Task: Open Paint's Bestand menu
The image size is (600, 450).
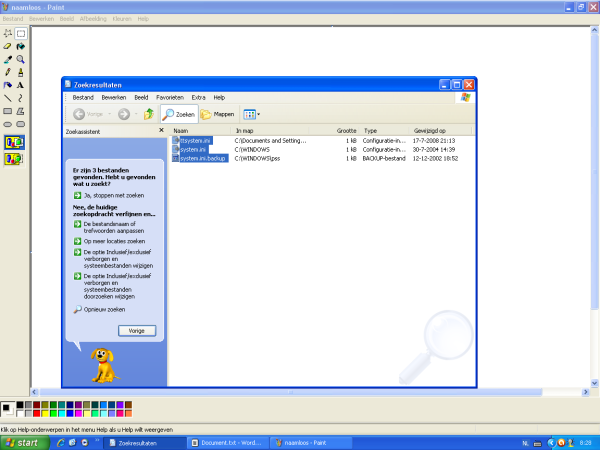Action: pos(13,19)
